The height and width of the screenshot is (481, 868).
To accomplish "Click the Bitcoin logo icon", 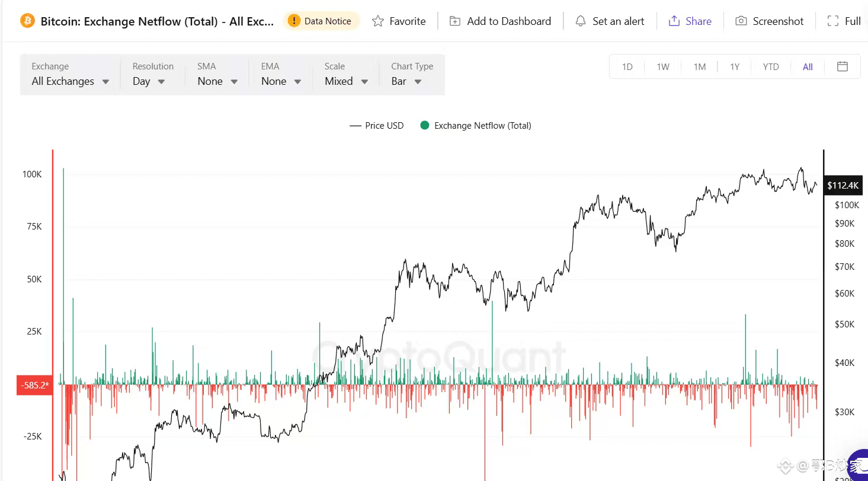I will 27,21.
